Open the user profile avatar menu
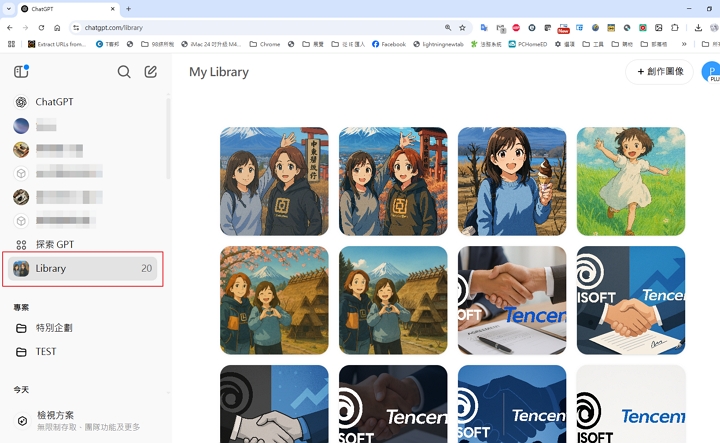The image size is (720, 443). pos(711,72)
